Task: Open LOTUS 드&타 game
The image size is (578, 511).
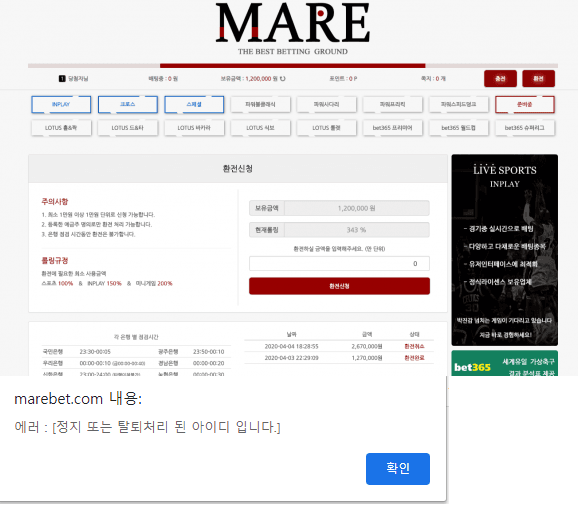Action: [x=128, y=128]
